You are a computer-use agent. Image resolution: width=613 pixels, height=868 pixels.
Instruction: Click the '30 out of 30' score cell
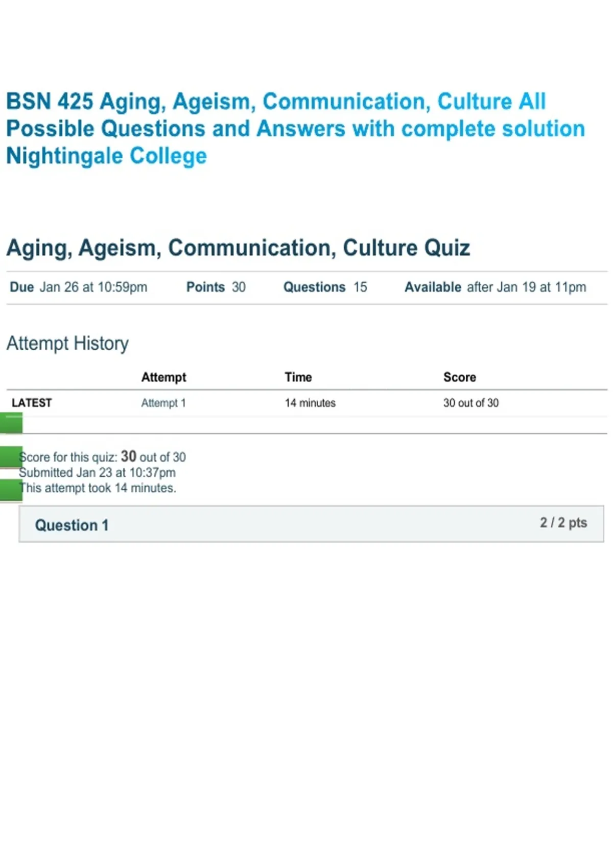pyautogui.click(x=471, y=403)
